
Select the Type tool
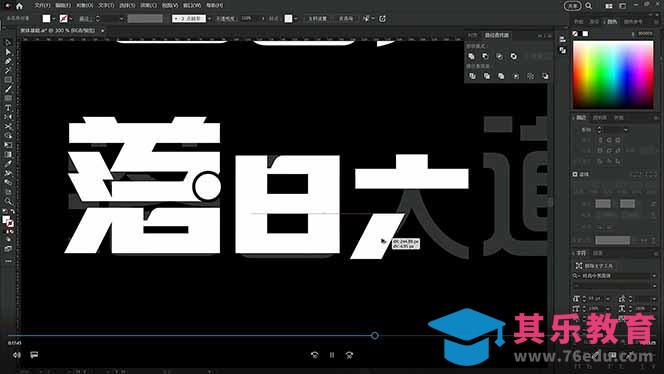(8, 108)
